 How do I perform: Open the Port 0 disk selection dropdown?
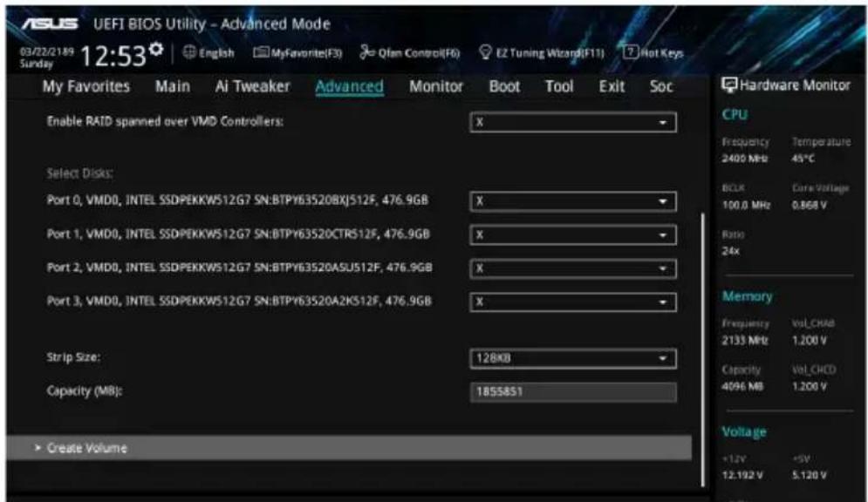pyautogui.click(x=573, y=201)
